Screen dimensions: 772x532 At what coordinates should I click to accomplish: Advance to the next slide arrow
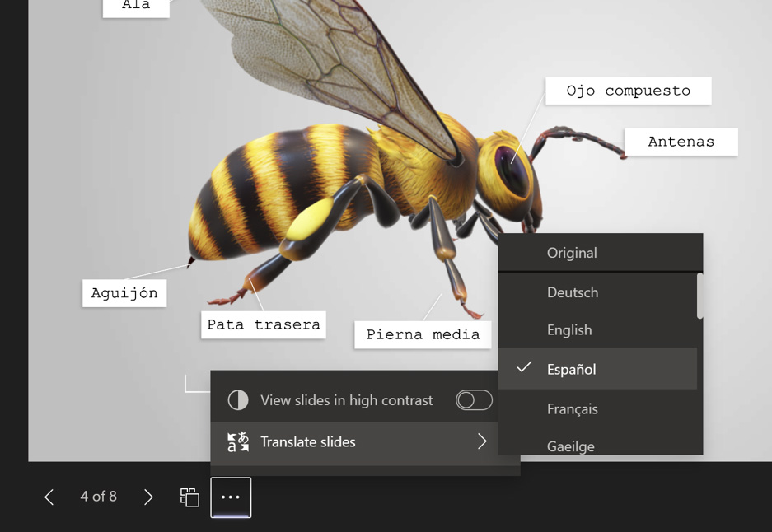[148, 497]
